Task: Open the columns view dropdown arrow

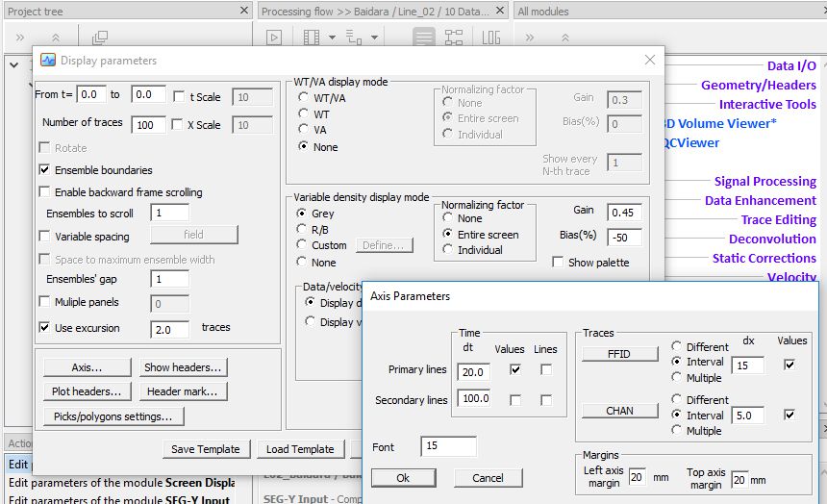Action: (x=332, y=38)
